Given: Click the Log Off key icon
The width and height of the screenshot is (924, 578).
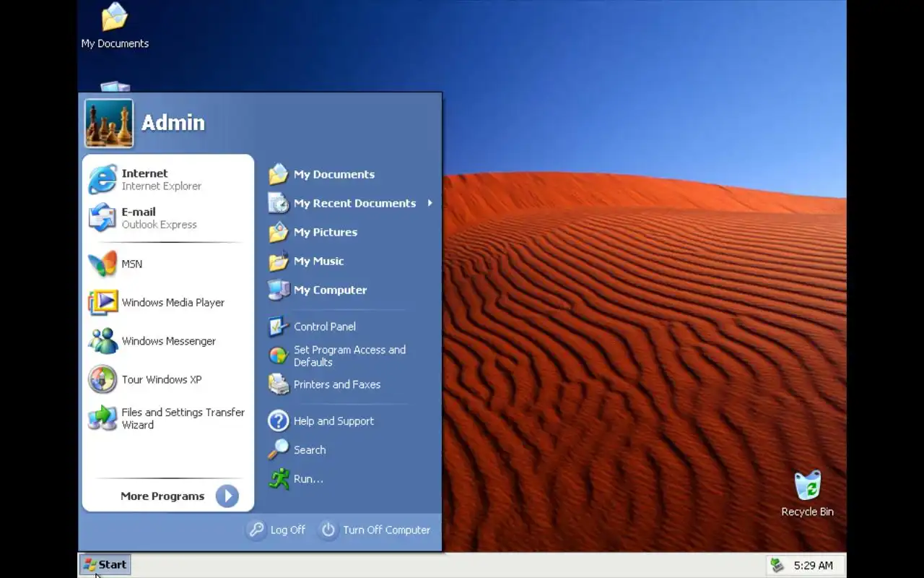Looking at the screenshot, I should (x=256, y=530).
